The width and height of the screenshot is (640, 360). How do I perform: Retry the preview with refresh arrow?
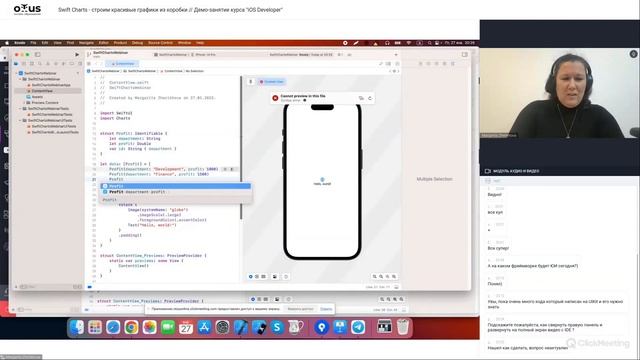[370, 98]
